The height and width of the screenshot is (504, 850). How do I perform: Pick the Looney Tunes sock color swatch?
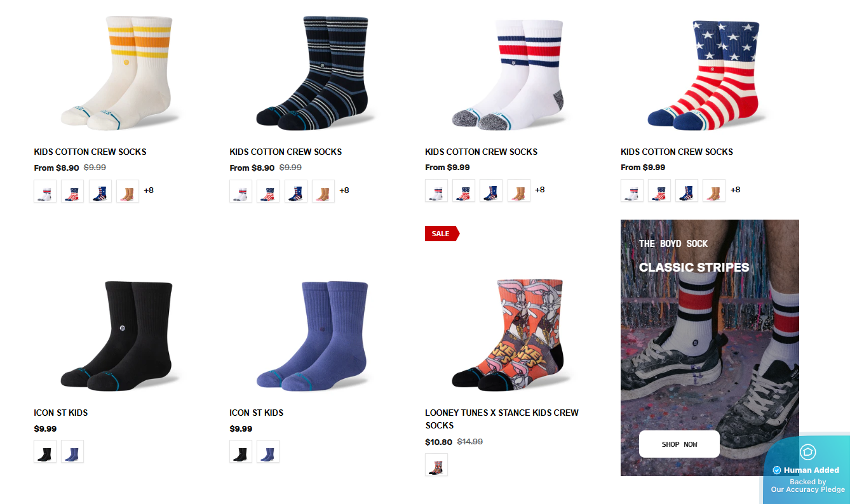click(x=436, y=465)
